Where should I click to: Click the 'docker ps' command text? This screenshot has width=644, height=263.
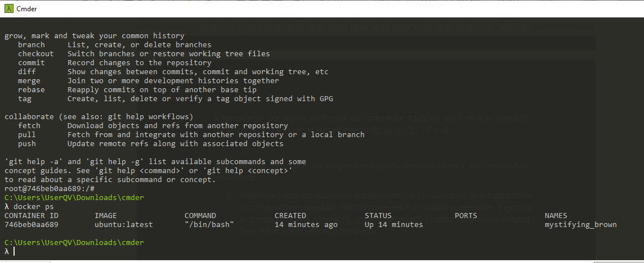click(32, 207)
